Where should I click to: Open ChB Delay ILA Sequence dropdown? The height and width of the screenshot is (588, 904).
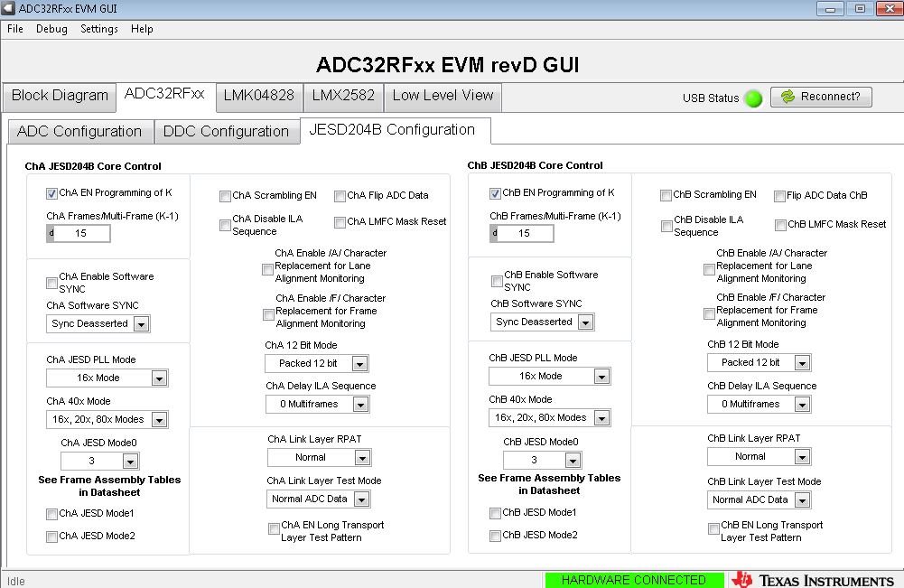(760, 405)
